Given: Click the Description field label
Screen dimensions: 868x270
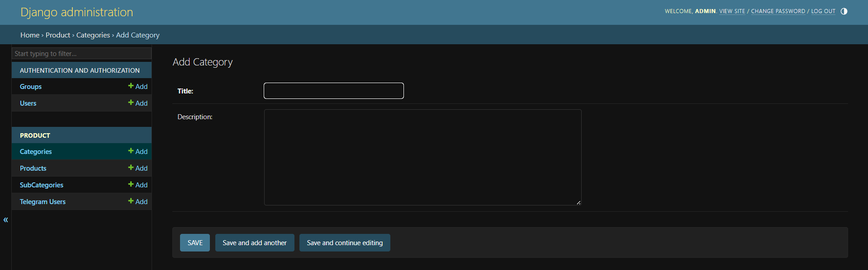Looking at the screenshot, I should [x=195, y=117].
